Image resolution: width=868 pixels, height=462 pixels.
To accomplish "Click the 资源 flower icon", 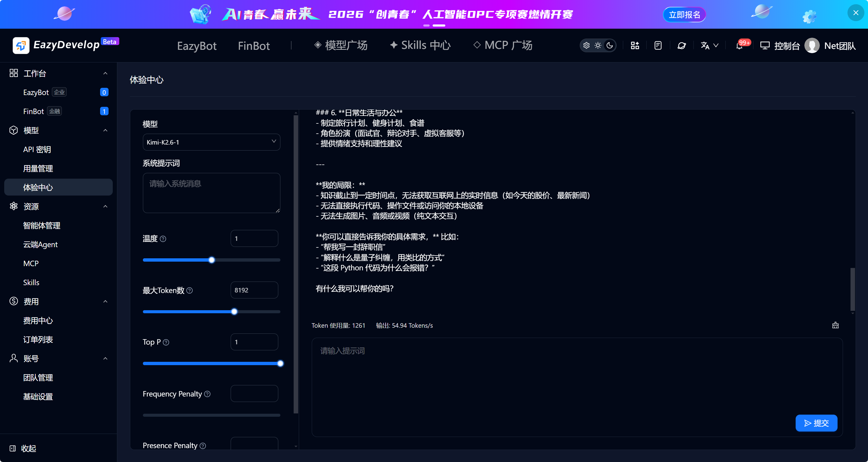I will [x=14, y=206].
